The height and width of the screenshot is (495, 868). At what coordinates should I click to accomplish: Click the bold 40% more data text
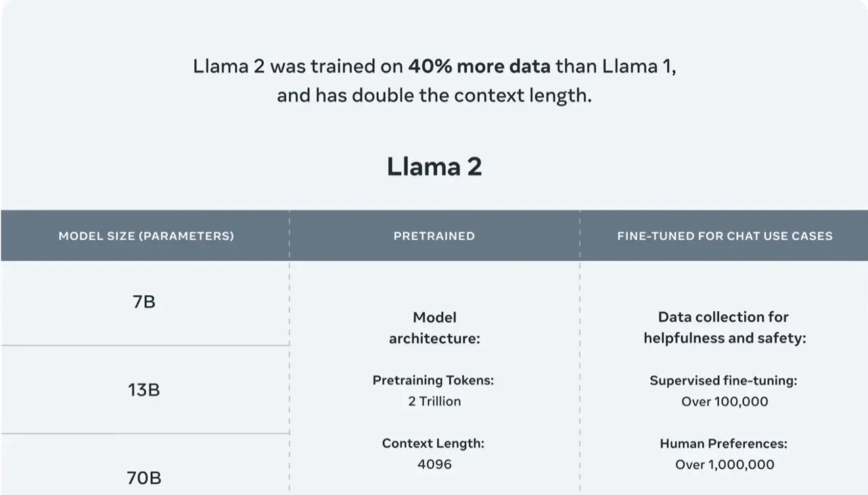(479, 66)
